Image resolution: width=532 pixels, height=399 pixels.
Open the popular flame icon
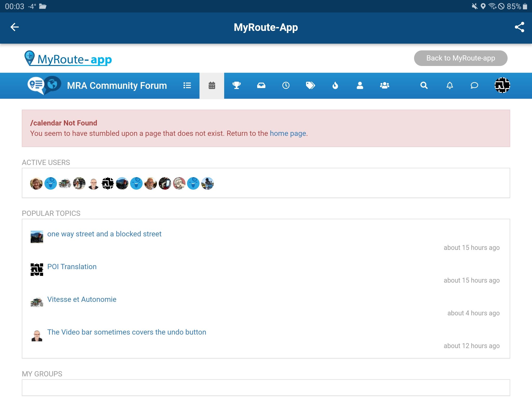335,85
